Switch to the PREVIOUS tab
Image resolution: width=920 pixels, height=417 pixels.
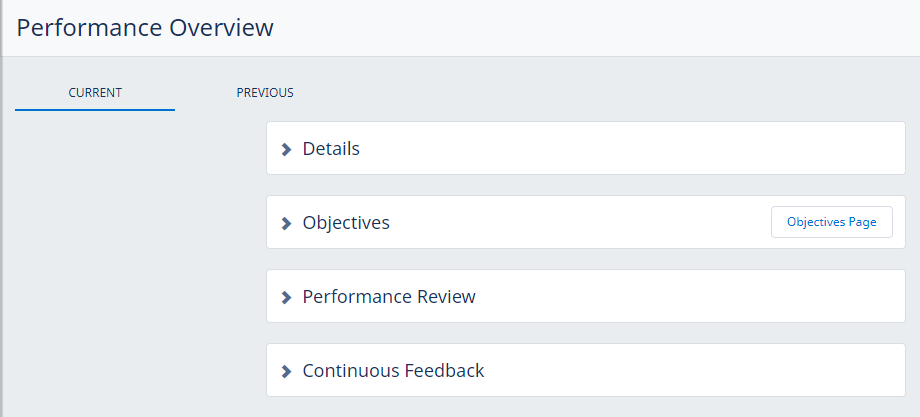pyautogui.click(x=265, y=93)
